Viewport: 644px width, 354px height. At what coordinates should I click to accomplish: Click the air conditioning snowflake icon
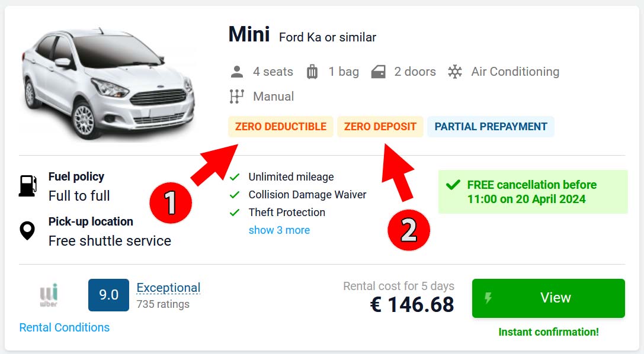point(454,72)
